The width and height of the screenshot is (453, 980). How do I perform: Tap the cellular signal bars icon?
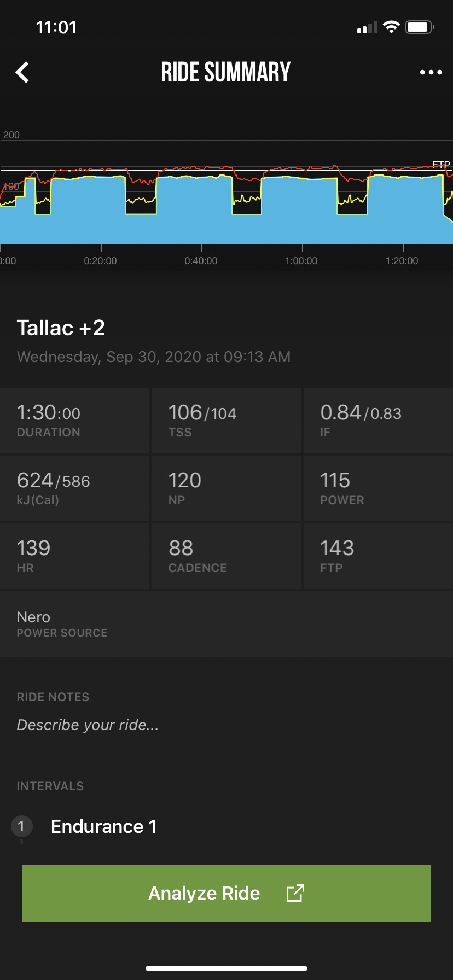(367, 28)
